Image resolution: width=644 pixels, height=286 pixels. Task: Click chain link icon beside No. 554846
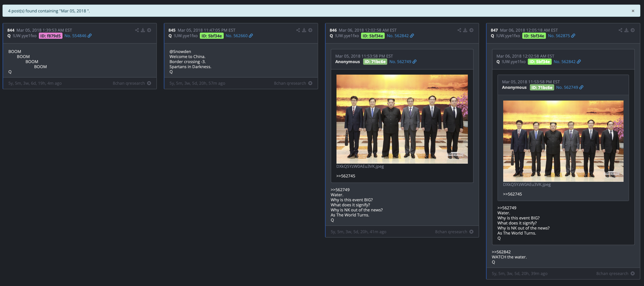coord(90,36)
